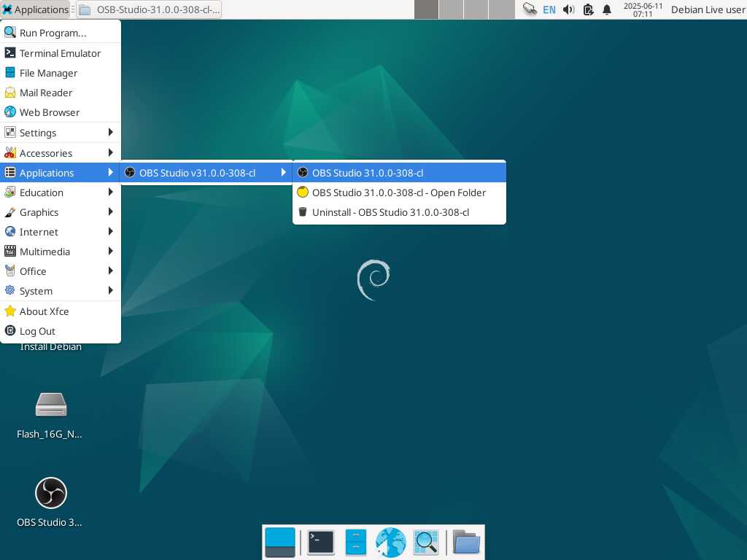Expand the Multimedia submenu arrow
747x560 pixels.
coord(111,252)
